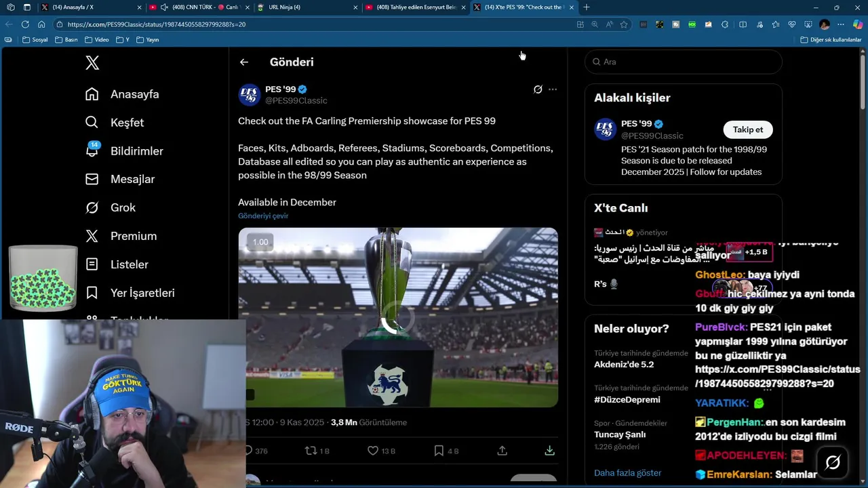Viewport: 868px width, 488px height.
Task: Open the Copilot icon in toolbar
Action: coord(857,24)
